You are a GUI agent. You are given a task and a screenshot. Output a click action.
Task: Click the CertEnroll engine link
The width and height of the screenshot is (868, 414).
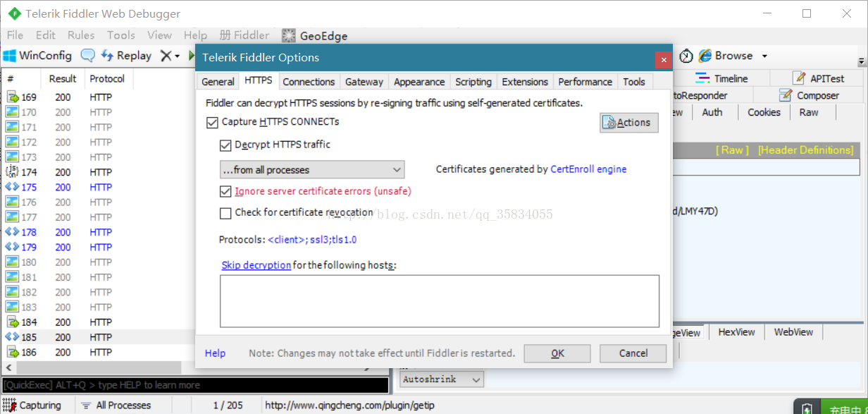588,169
